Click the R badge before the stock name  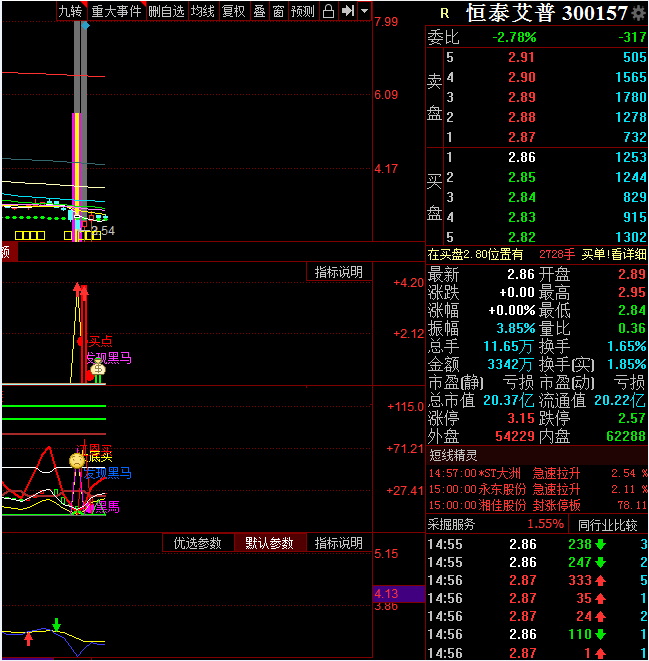click(x=444, y=13)
